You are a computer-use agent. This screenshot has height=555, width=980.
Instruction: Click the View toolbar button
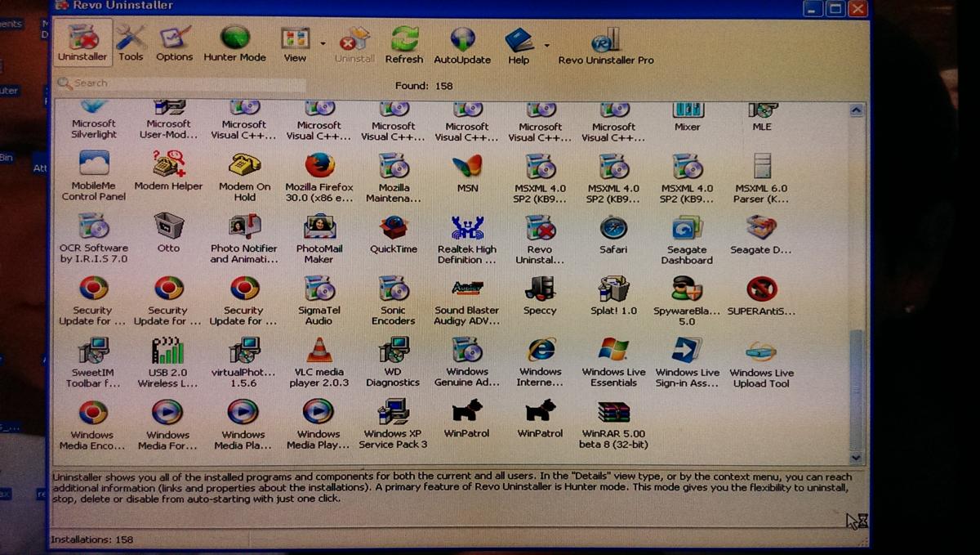click(295, 44)
